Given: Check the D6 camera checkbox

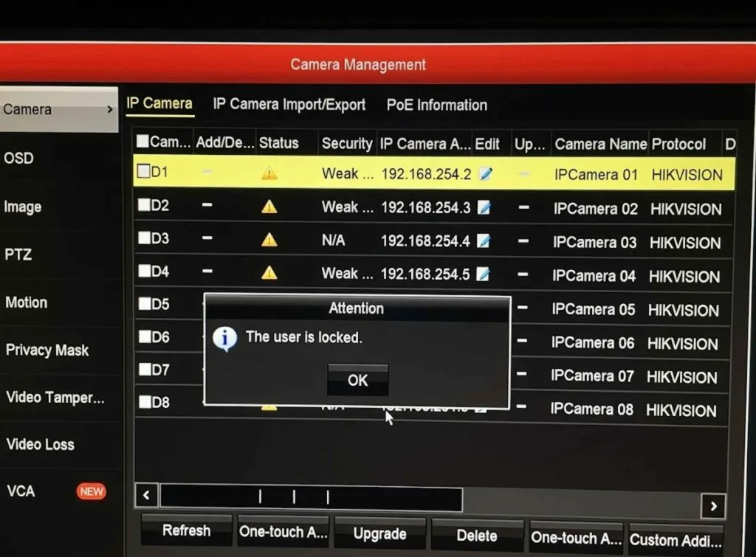Looking at the screenshot, I should 145,336.
